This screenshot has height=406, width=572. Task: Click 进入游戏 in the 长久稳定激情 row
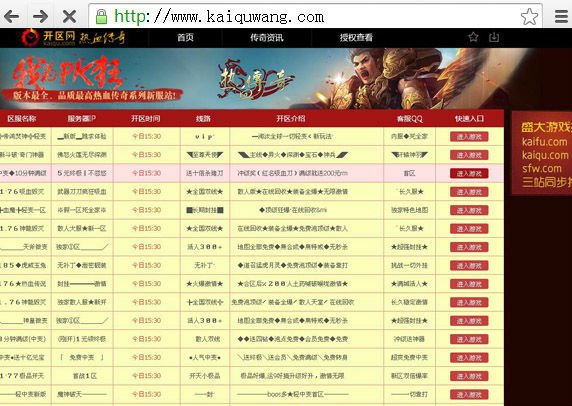pos(469,302)
